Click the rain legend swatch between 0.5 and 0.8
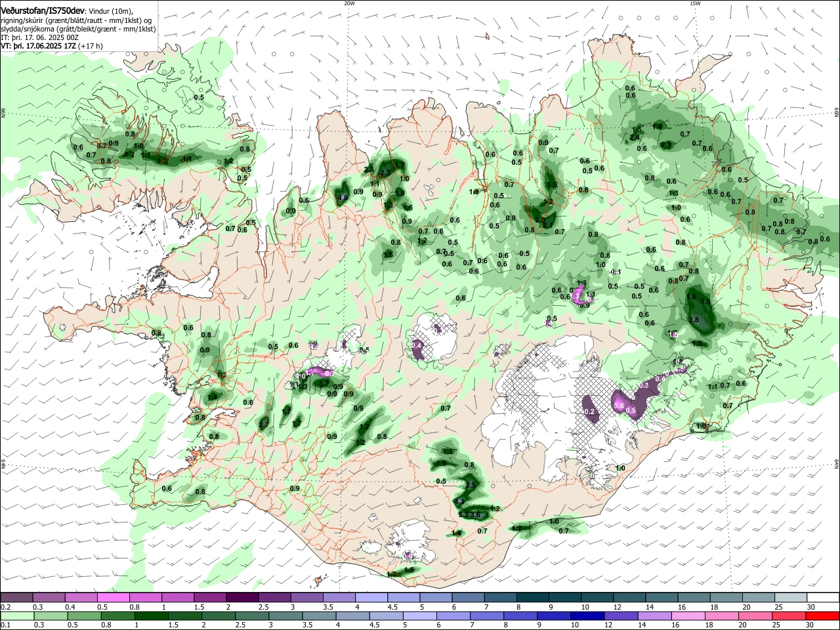The image size is (840, 630). pos(85,616)
